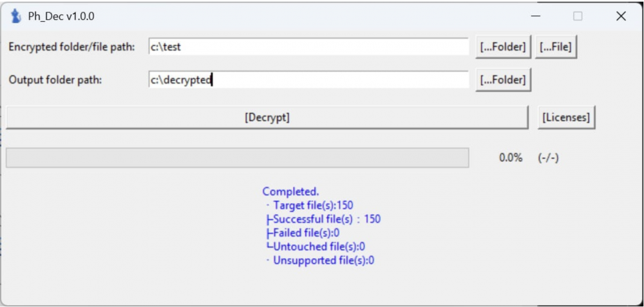Click the Completed status message
Image resolution: width=644 pixels, height=307 pixels.
[291, 192]
